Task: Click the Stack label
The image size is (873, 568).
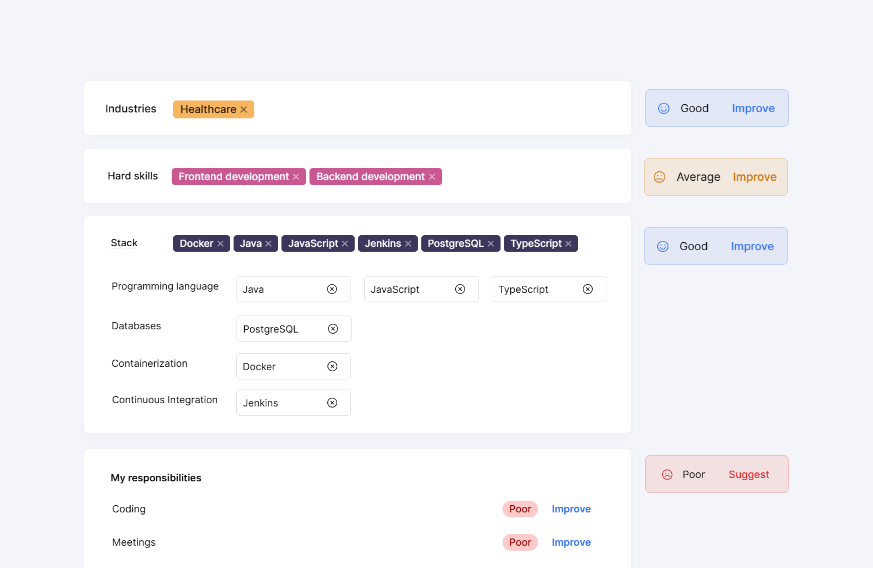Action: 124,243
